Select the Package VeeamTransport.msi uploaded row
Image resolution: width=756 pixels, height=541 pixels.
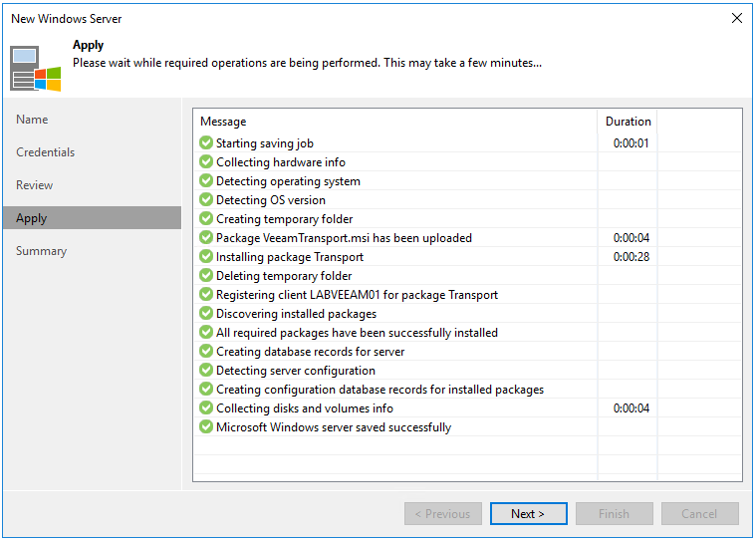pyautogui.click(x=344, y=238)
